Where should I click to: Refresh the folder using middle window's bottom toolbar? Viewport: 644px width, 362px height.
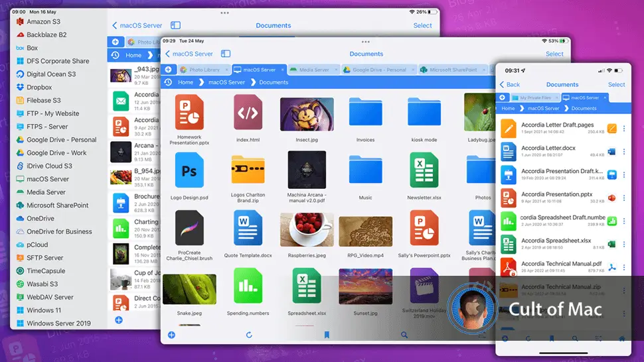pos(249,335)
